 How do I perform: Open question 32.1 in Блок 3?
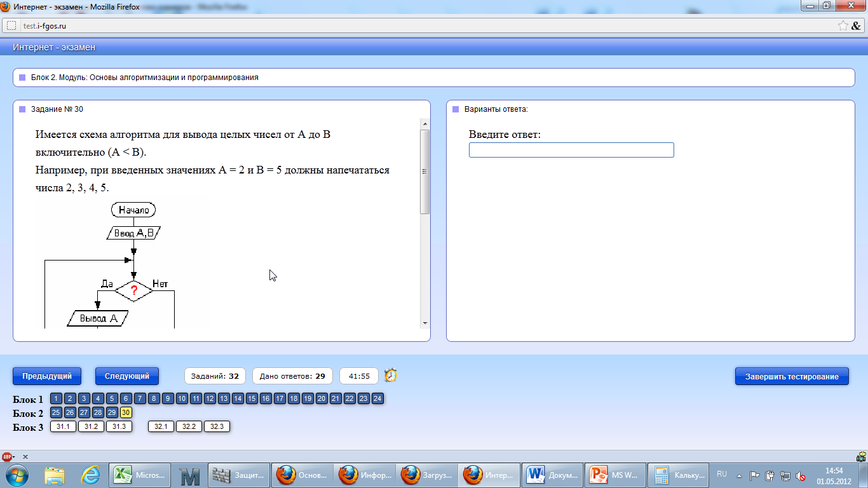[161, 427]
